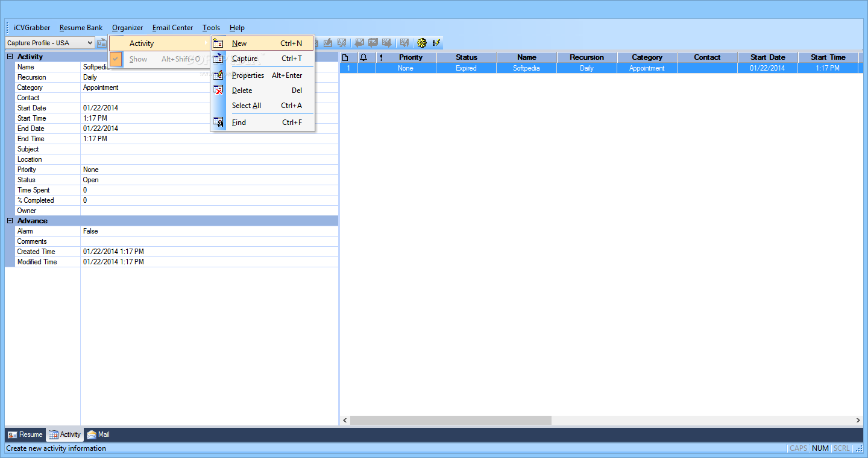This screenshot has width=868, height=458.
Task: Sort by the Name column header
Action: click(x=527, y=57)
